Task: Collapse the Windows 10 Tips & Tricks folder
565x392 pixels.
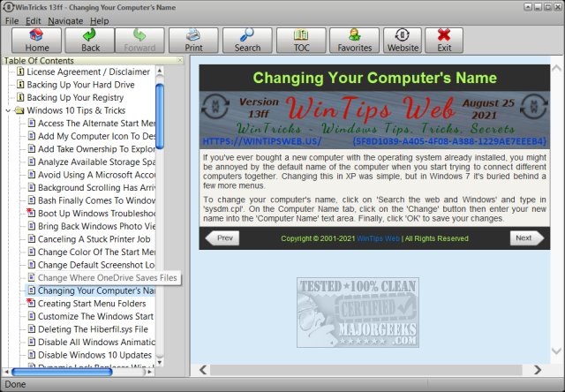Action: pos(8,110)
